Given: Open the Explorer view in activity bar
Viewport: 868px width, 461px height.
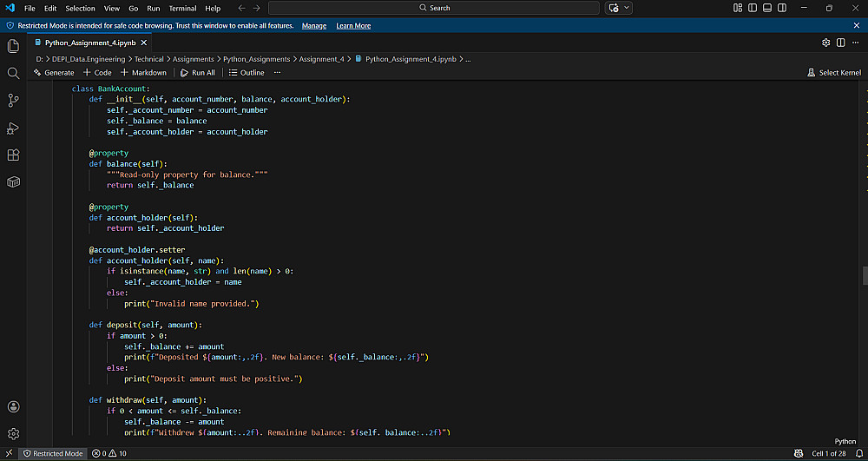Looking at the screenshot, I should (x=13, y=46).
